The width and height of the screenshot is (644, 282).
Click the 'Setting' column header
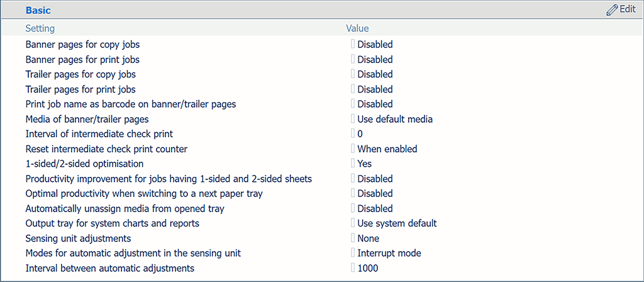pyautogui.click(x=40, y=28)
